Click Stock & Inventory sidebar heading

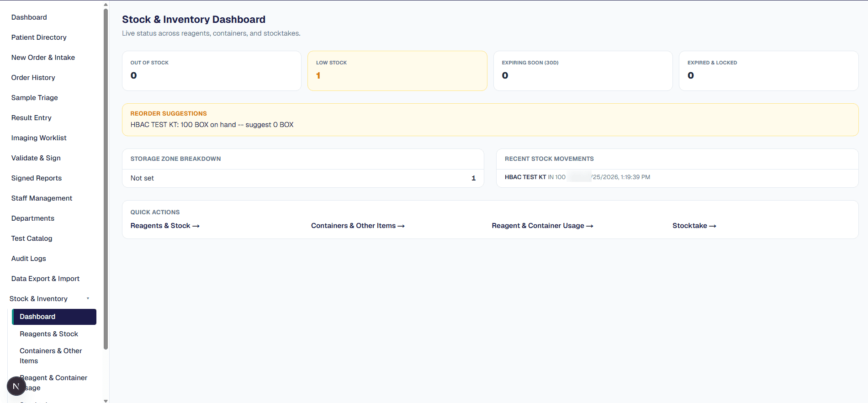[x=38, y=299]
